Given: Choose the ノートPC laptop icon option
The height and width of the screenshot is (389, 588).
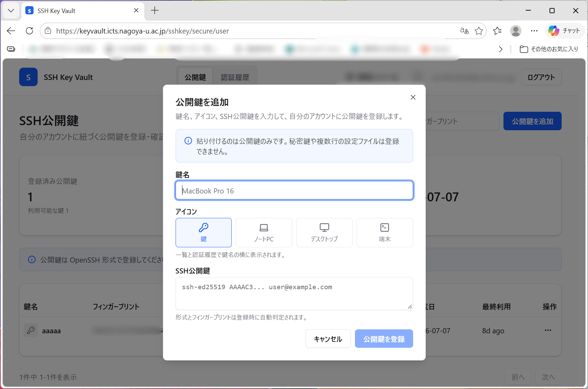Looking at the screenshot, I should coord(264,232).
